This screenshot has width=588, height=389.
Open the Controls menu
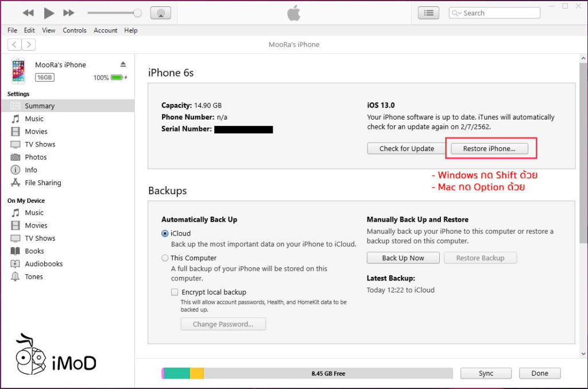pos(74,30)
